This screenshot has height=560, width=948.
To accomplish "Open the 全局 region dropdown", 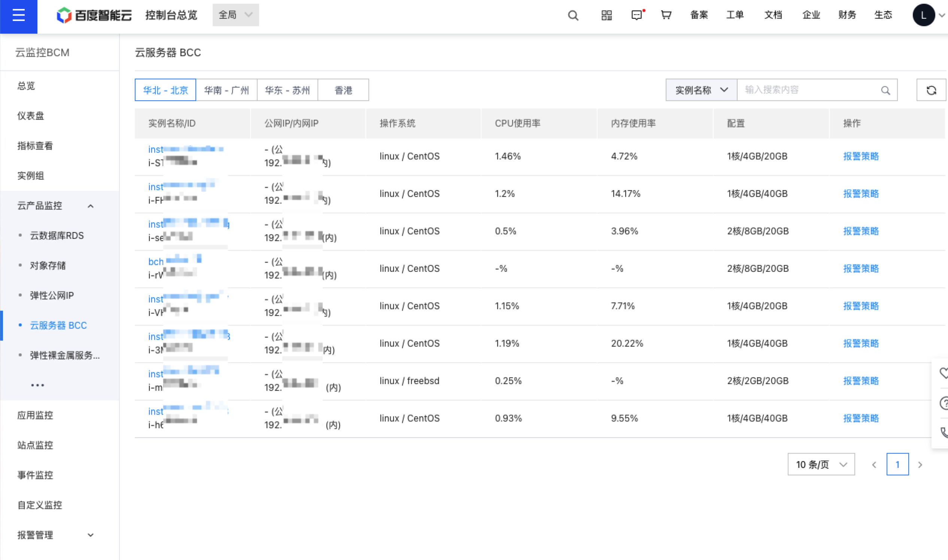I will [x=236, y=15].
